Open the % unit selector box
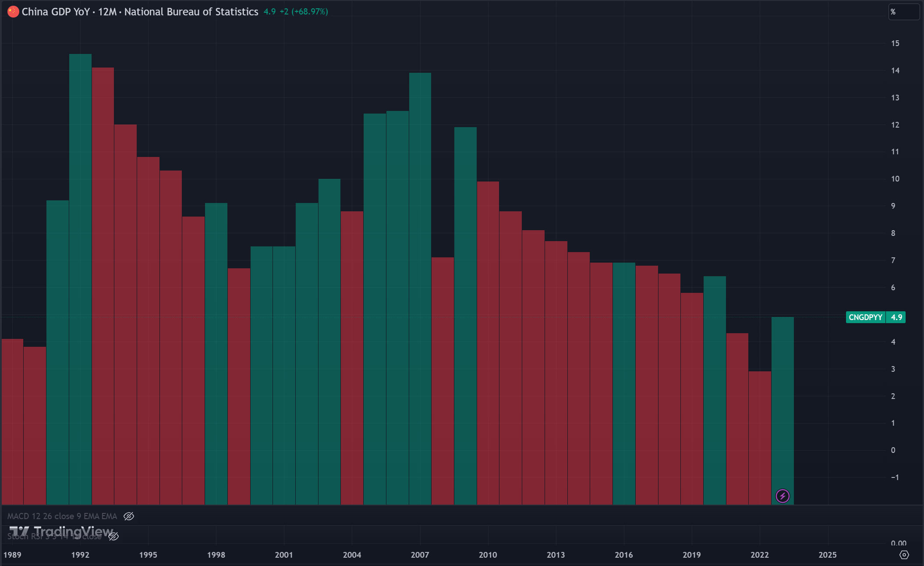The width and height of the screenshot is (924, 566). click(x=903, y=12)
